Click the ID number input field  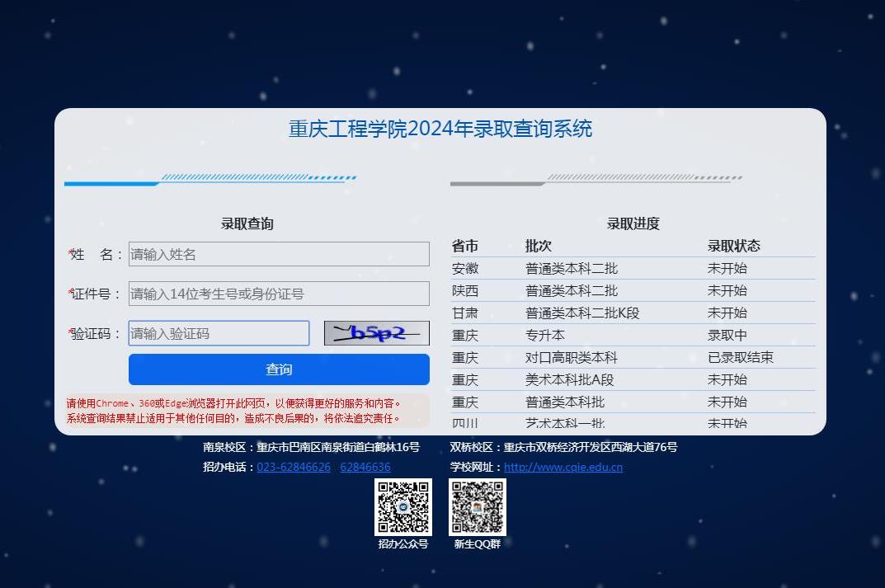pos(279,294)
